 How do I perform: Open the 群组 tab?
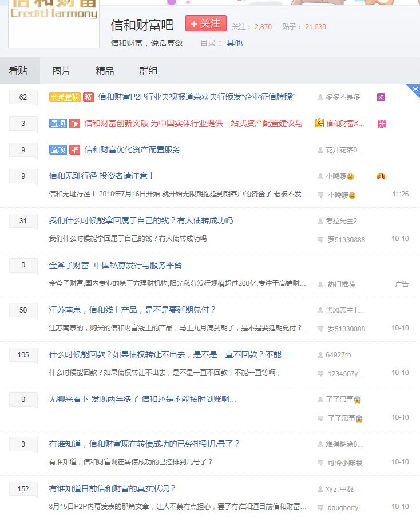[x=148, y=70]
